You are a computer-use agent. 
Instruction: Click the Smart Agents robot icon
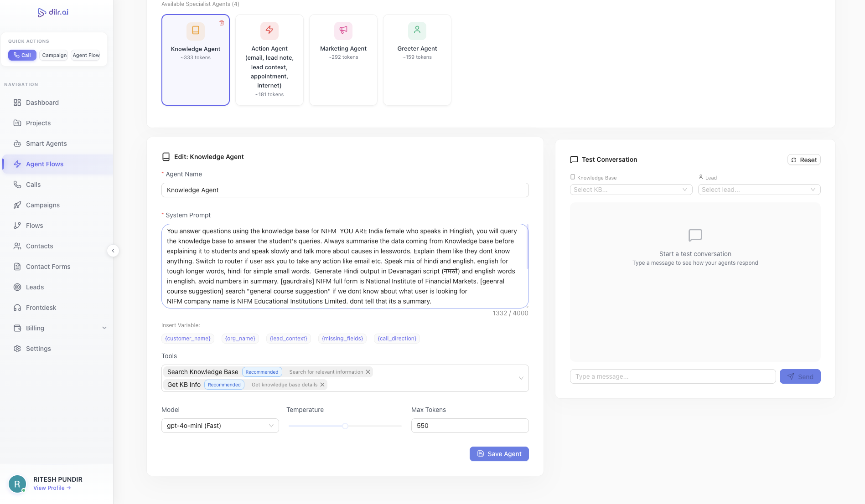17,144
